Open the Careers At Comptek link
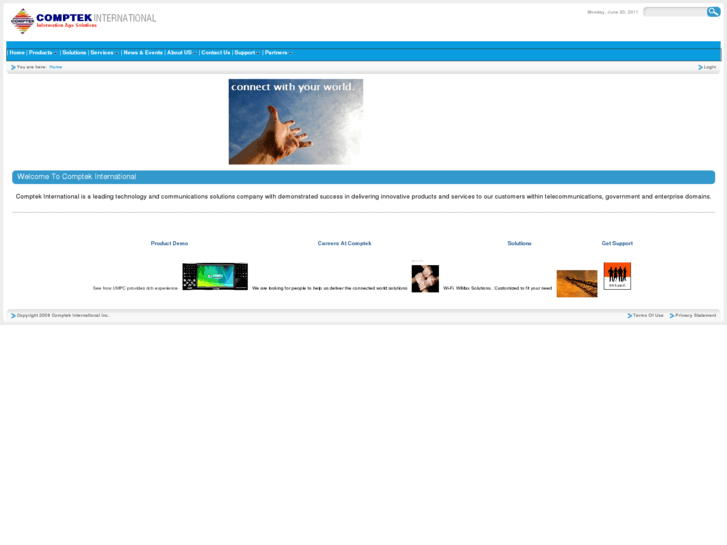 click(344, 244)
